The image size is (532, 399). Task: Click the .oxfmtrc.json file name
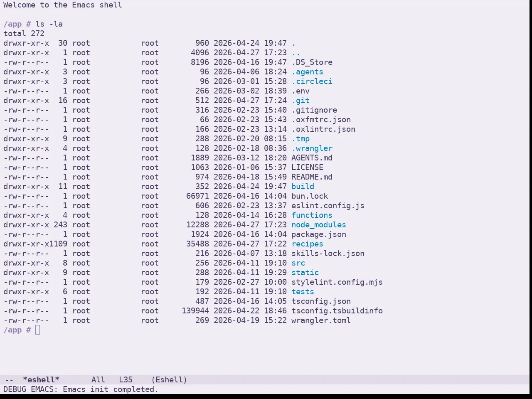point(321,120)
